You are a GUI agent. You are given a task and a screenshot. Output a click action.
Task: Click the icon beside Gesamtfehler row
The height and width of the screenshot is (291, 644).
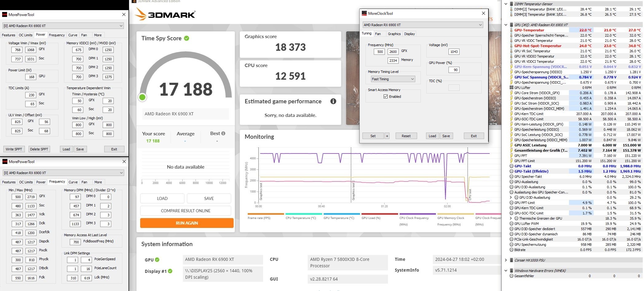pyautogui.click(x=512, y=276)
